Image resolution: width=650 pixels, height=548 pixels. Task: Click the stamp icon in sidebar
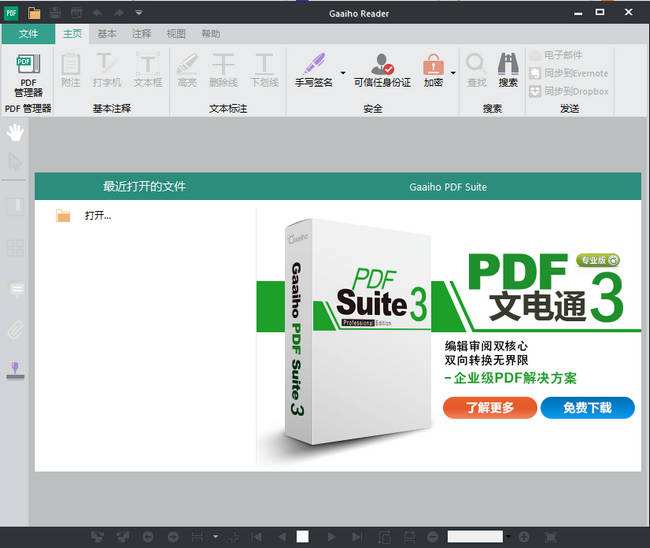(15, 370)
